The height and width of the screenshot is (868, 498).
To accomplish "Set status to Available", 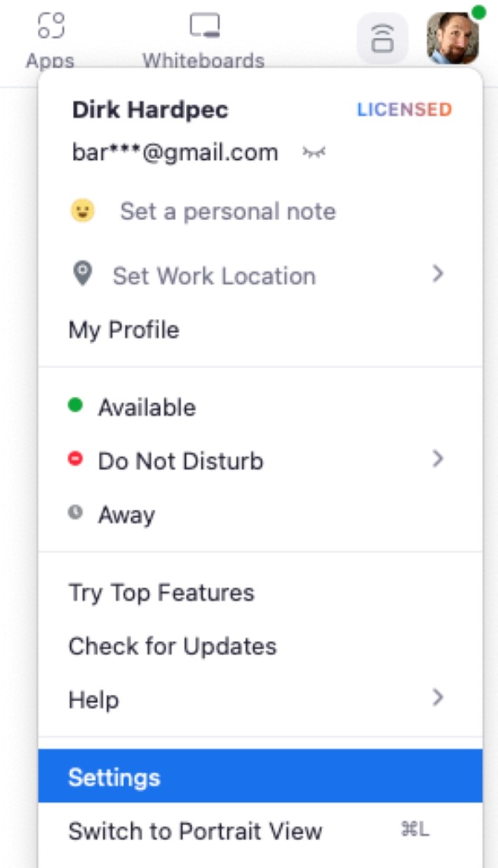I will [x=145, y=407].
